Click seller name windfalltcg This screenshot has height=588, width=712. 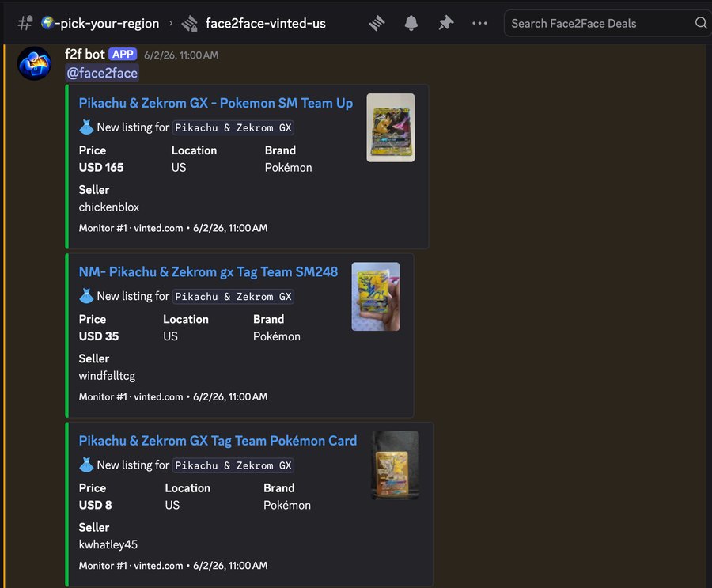[107, 376]
